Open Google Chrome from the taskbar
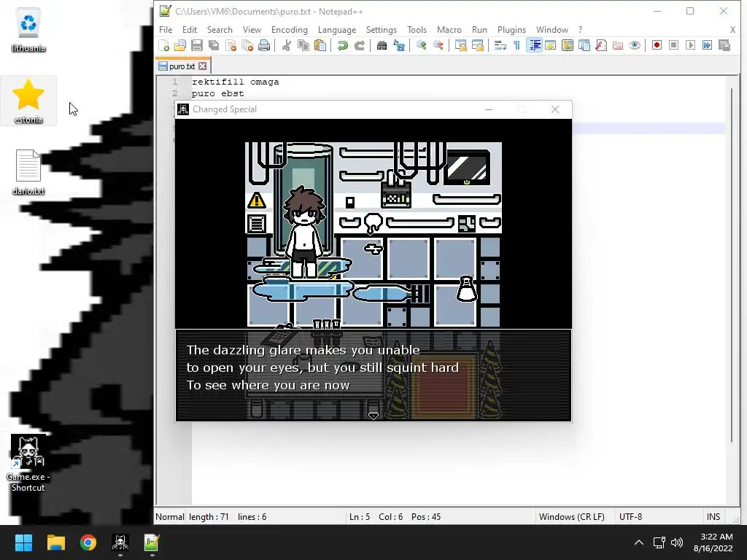The image size is (747, 560). (88, 542)
